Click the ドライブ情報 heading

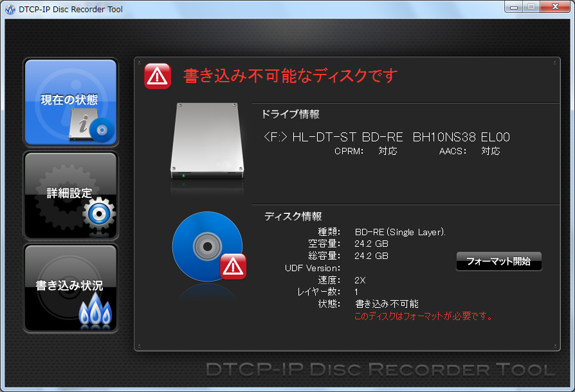291,114
